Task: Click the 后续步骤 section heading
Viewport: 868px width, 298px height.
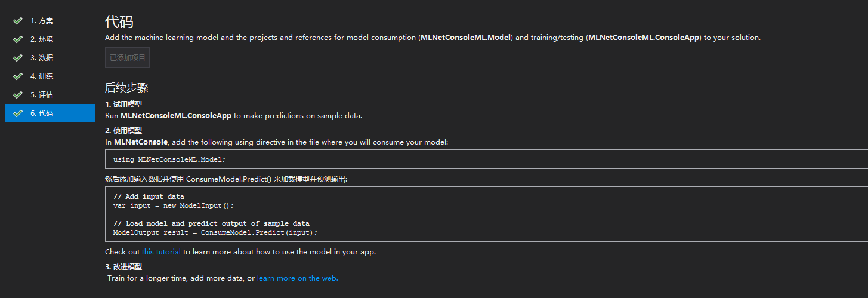Action: 126,88
